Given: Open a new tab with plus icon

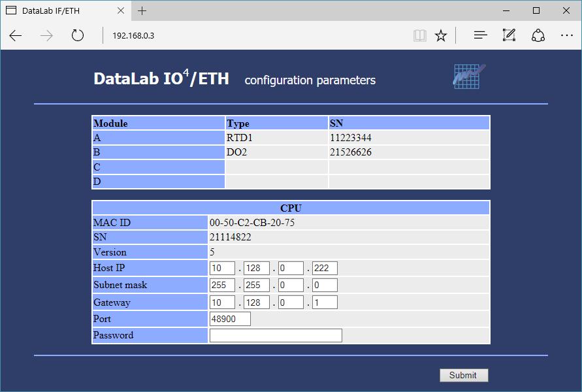Looking at the screenshot, I should (142, 10).
